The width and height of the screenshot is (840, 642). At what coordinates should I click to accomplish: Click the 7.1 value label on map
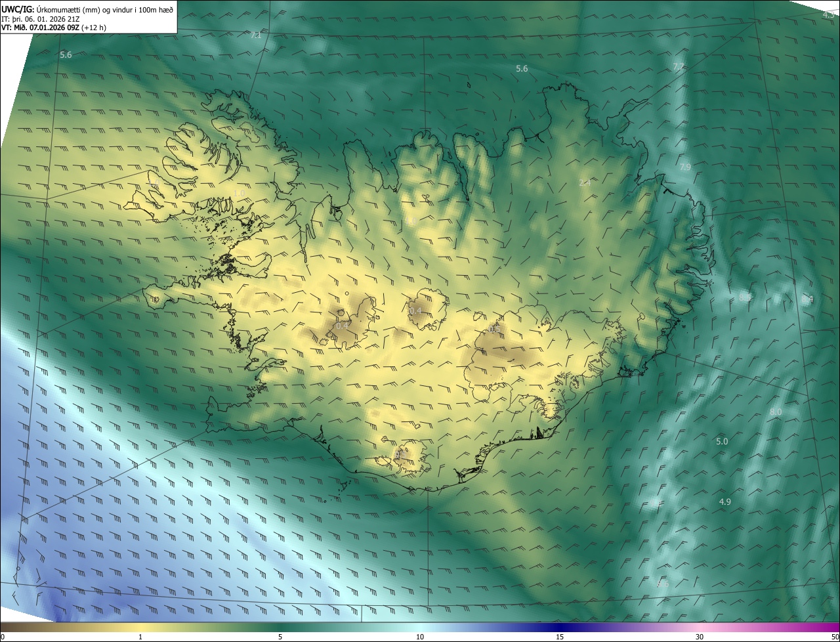(256, 35)
